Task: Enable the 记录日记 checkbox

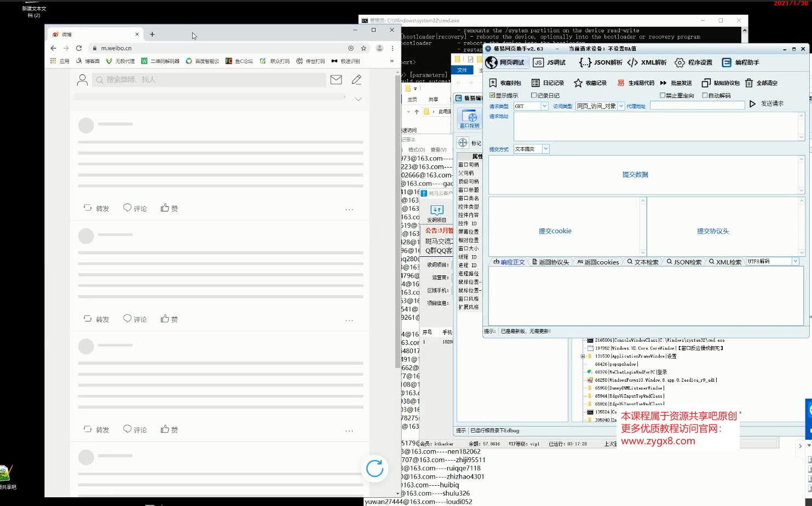Action: tap(534, 95)
